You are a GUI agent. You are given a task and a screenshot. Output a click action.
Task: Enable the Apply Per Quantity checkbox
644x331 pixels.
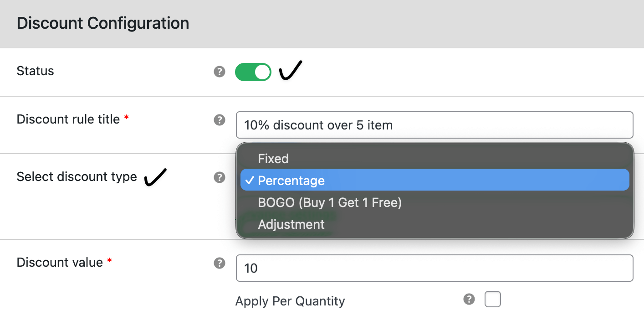[x=493, y=299]
